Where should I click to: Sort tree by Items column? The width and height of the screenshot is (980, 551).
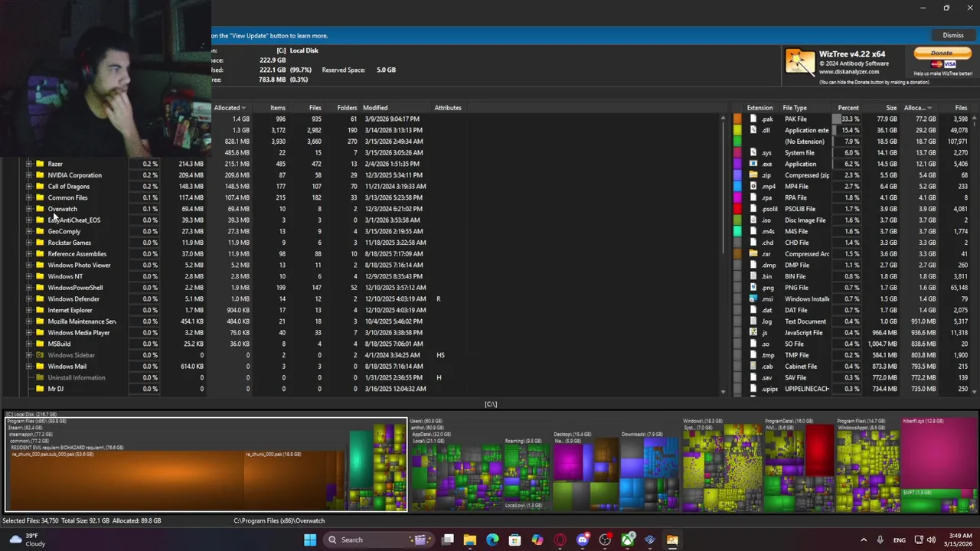tap(278, 108)
